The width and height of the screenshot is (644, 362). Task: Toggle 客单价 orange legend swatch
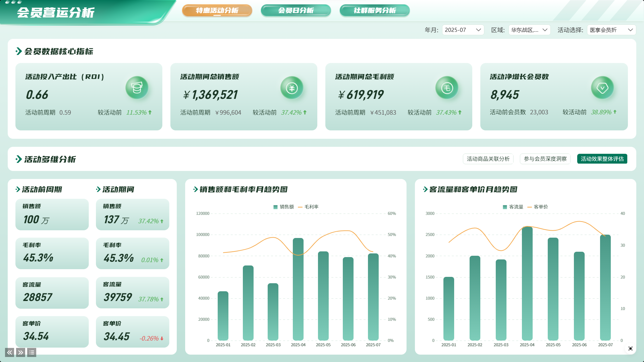coord(530,207)
